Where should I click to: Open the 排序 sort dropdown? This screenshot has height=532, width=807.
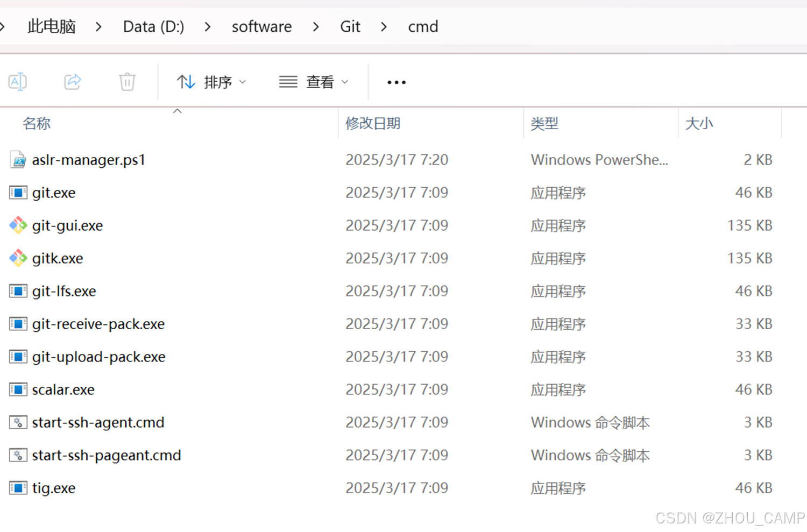pos(211,82)
